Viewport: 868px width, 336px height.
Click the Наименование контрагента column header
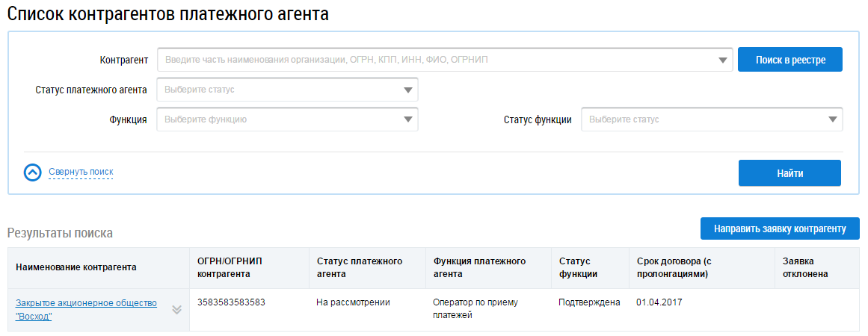[76, 267]
